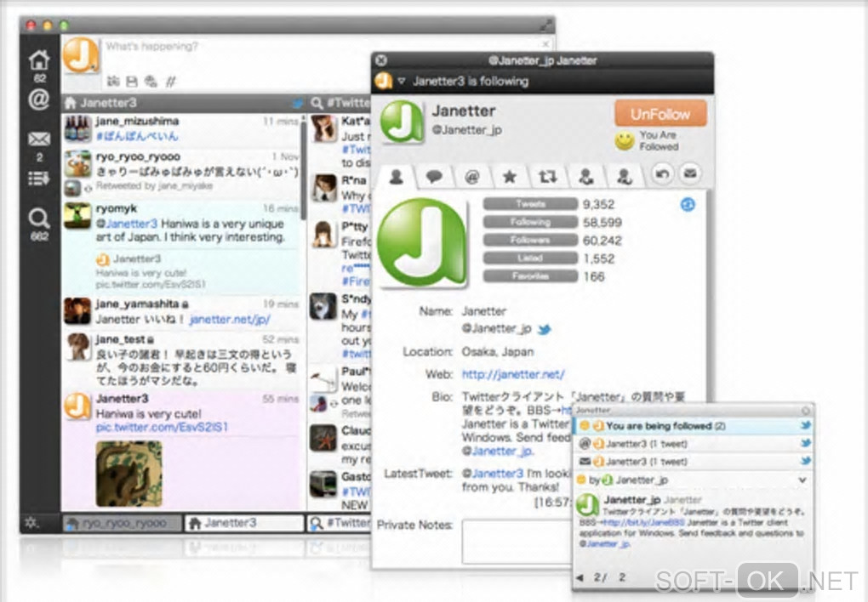868x602 pixels.
Task: Close the @Janetter_jp profile window
Action: coord(381,60)
